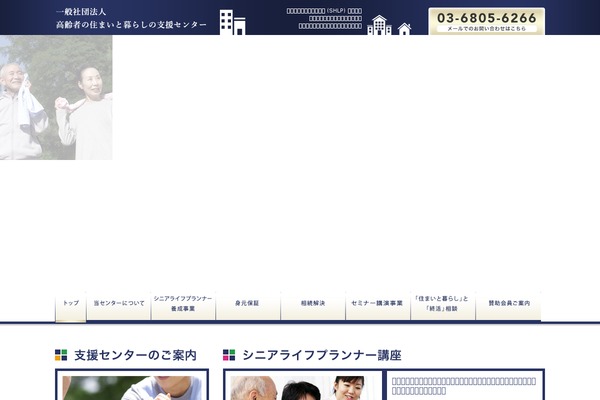Click the 支援センターのご案内 heading
The height and width of the screenshot is (400, 600).
click(x=135, y=355)
